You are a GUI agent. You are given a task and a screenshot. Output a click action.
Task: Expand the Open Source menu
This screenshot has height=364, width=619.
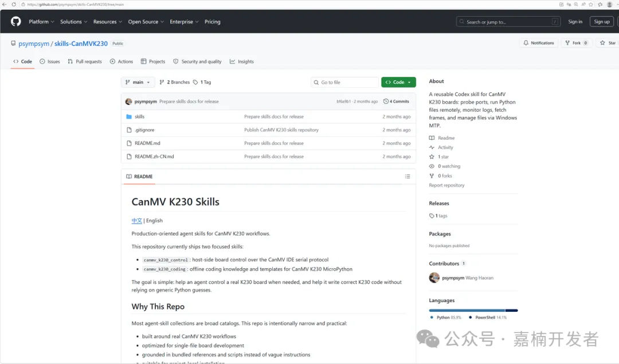point(146,22)
